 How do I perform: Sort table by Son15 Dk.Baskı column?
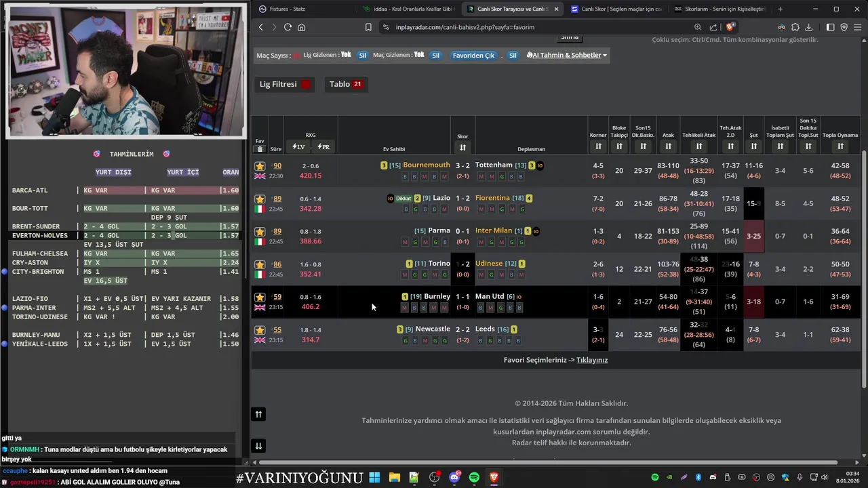click(643, 146)
